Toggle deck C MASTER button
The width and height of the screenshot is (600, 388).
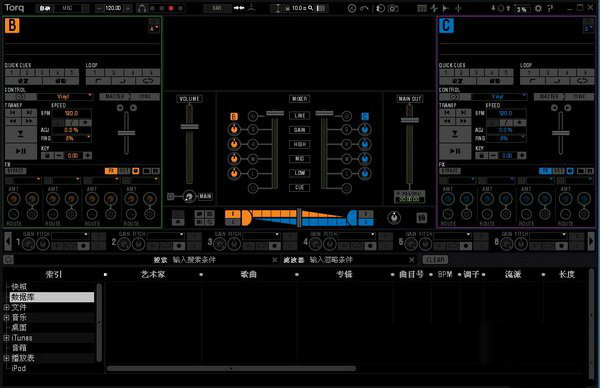548,96
